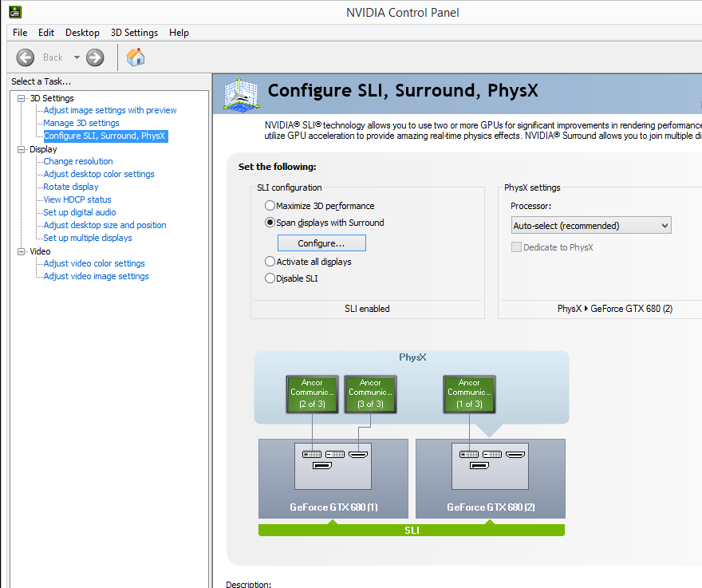Select Maximize 3D performance option
This screenshot has width=702, height=588.
(320, 206)
